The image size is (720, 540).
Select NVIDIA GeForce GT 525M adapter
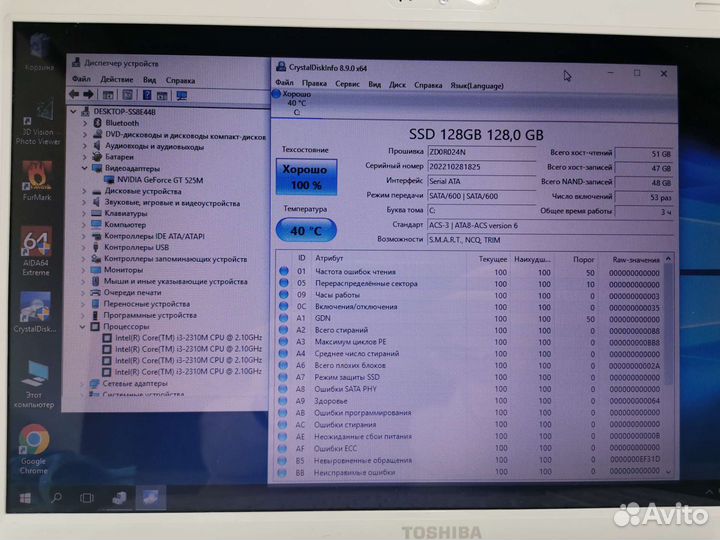[x=160, y=180]
